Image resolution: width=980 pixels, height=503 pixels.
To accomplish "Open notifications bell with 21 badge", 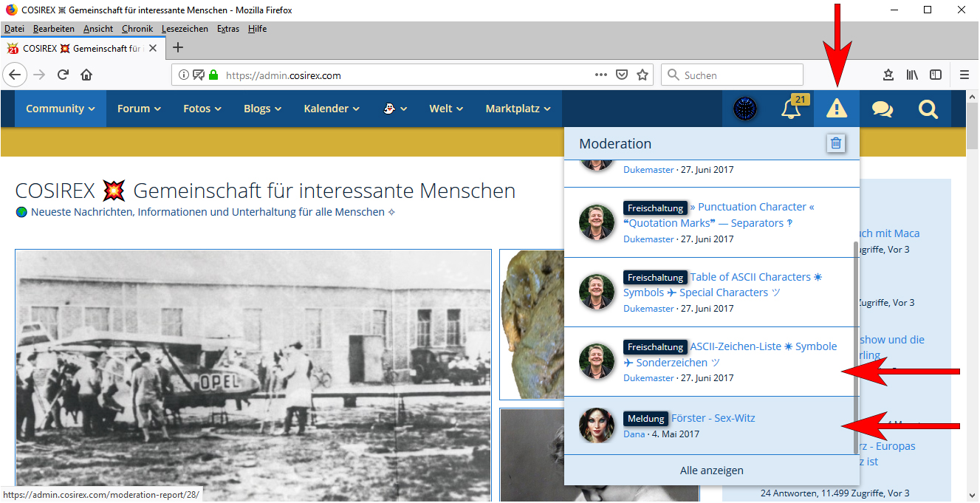I will click(791, 109).
